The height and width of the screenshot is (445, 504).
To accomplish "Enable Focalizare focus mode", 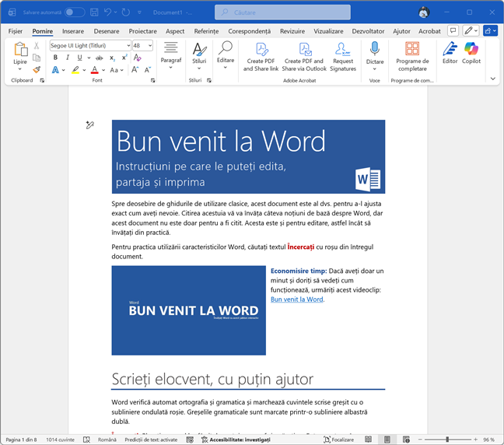I will pyautogui.click(x=339, y=440).
